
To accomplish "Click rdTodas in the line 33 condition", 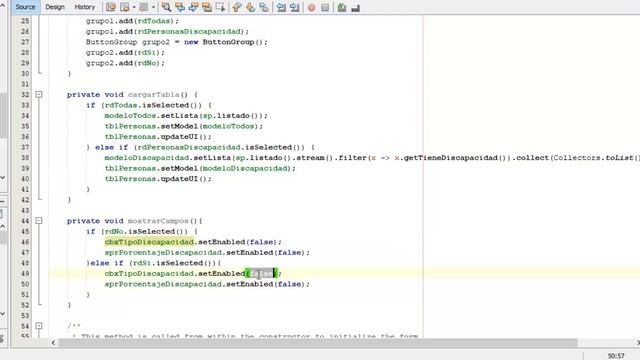I will click(121, 105).
